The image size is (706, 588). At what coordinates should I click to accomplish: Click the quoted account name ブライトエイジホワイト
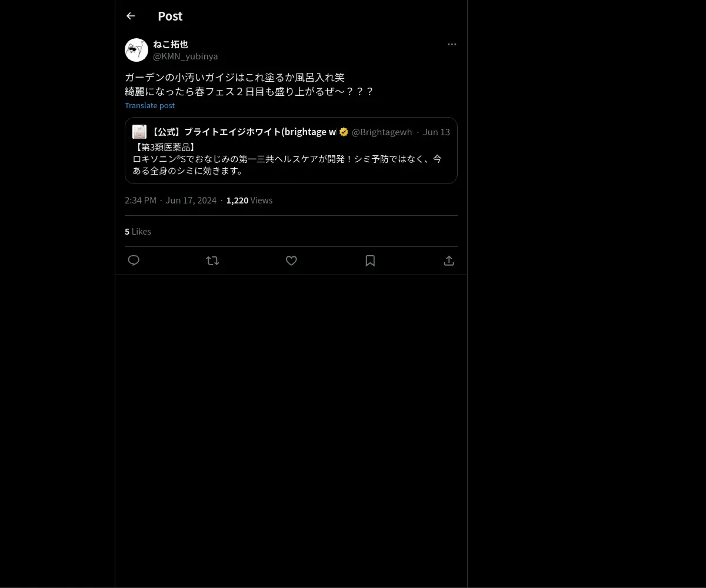(243, 132)
